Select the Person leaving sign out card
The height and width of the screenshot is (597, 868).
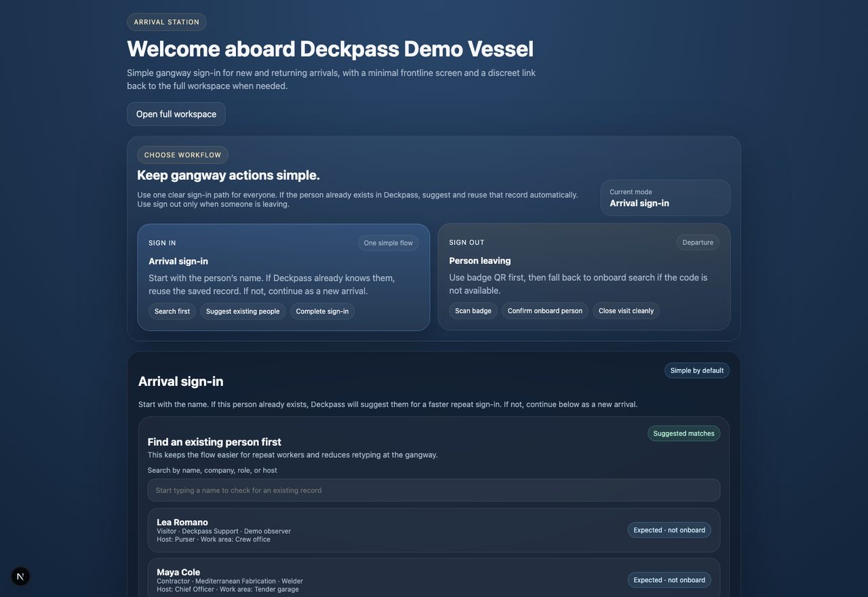584,277
